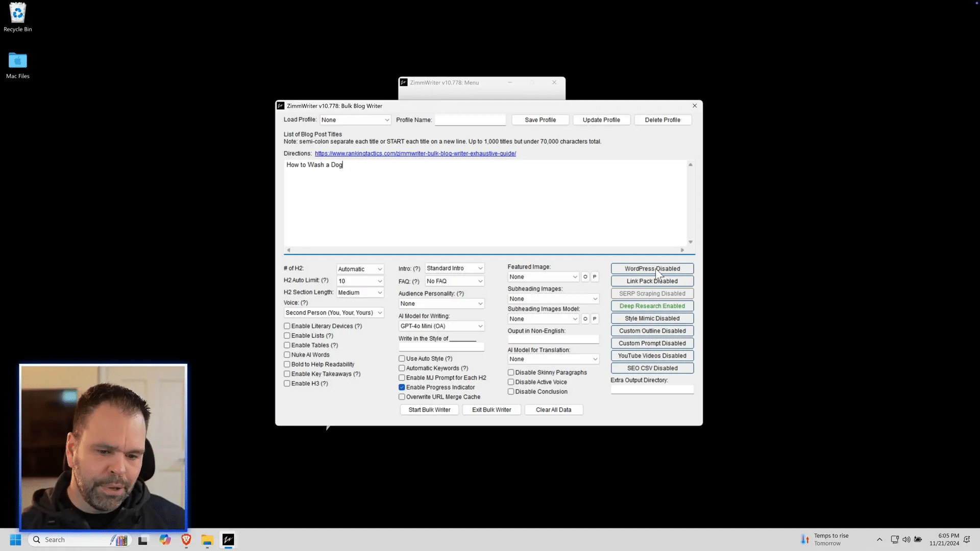Expand the Voice dropdown
This screenshot has height=551, width=980.
[334, 313]
